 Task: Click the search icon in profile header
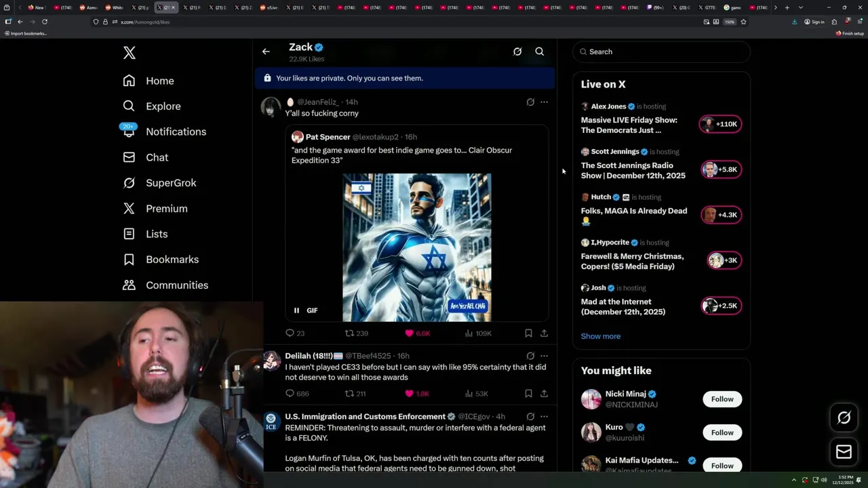tap(540, 52)
